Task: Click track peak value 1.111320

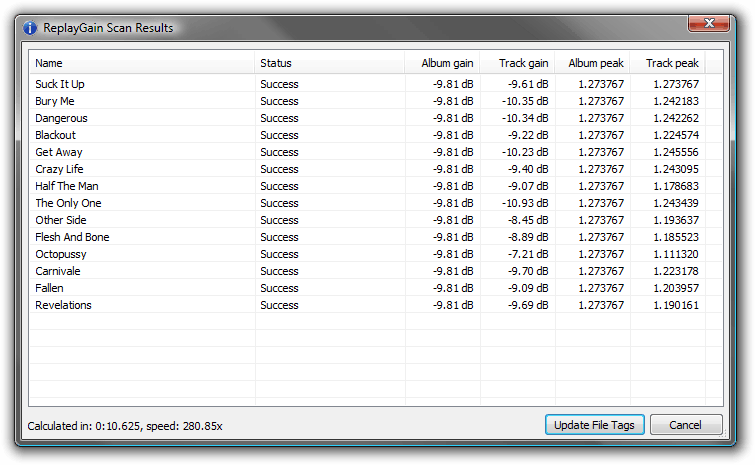Action: tap(676, 254)
